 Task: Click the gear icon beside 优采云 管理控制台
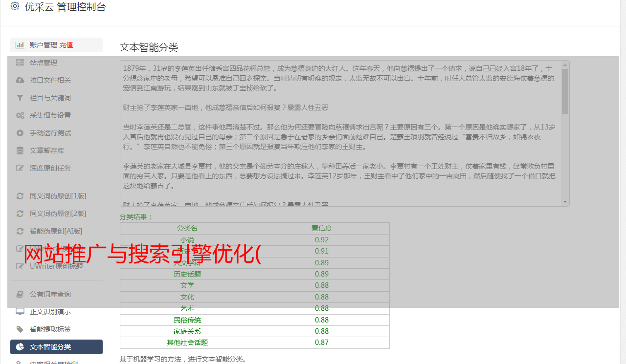point(15,7)
